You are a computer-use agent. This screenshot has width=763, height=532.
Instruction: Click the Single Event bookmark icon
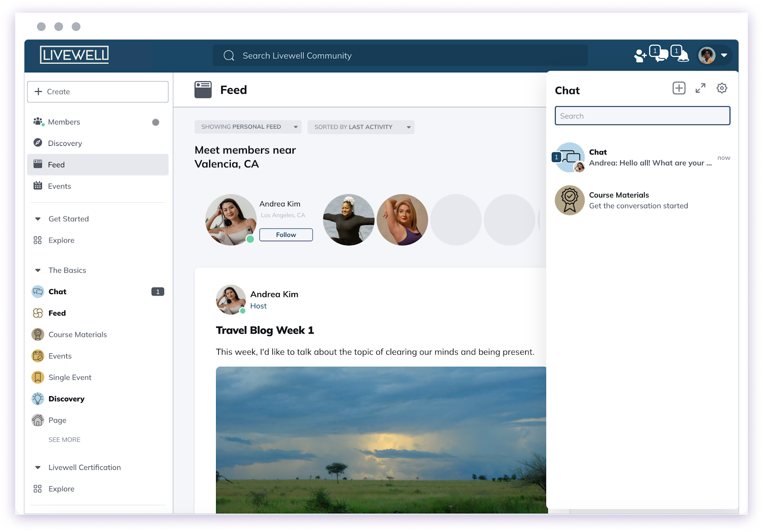tap(38, 377)
